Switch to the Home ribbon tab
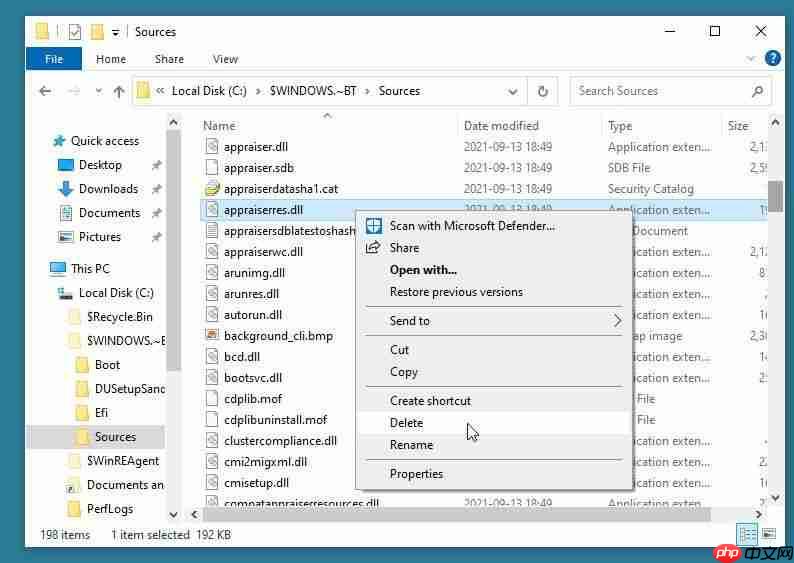 (x=111, y=59)
